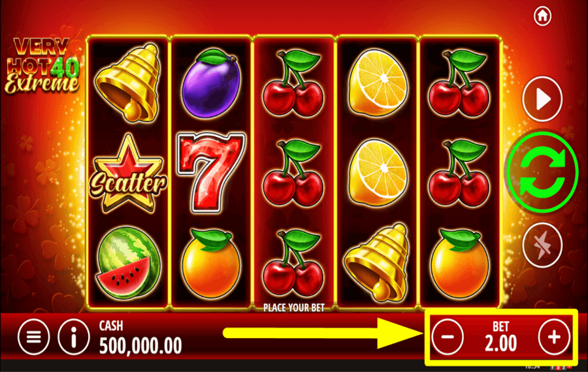Click the golden bell on fourth reel
Screen dimensions: 588x372
[x=377, y=262]
